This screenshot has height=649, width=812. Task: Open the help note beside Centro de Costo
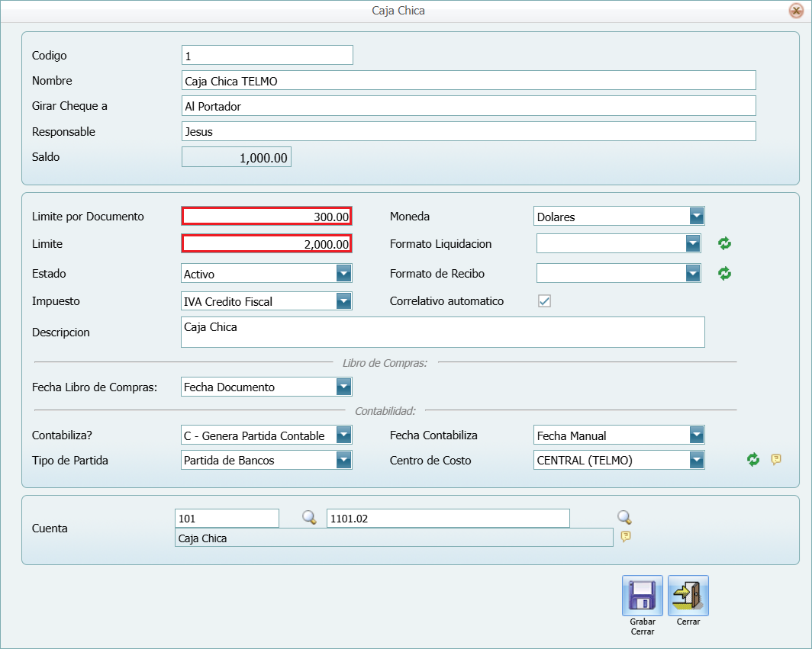(x=776, y=459)
